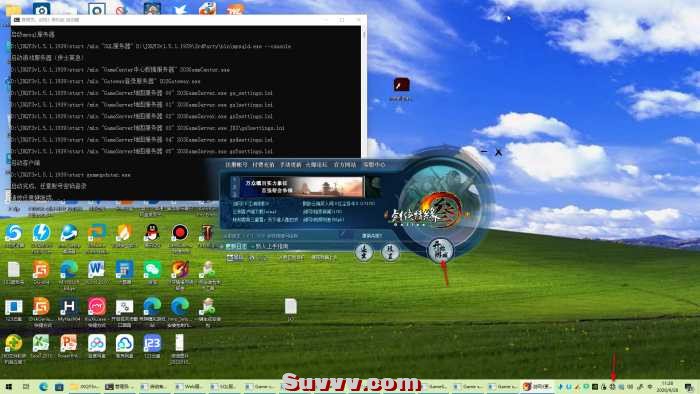Open the DiskGenius shortcut on desktop

coord(41,307)
